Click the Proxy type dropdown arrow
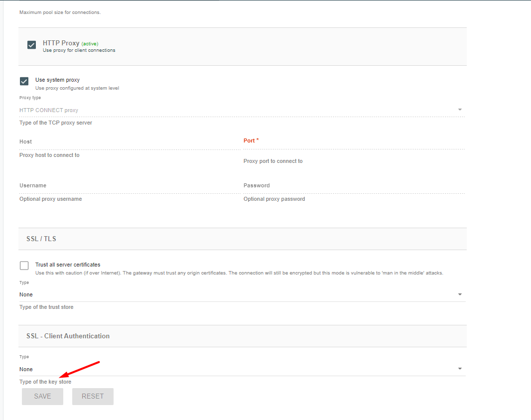The image size is (531, 420). coord(459,110)
